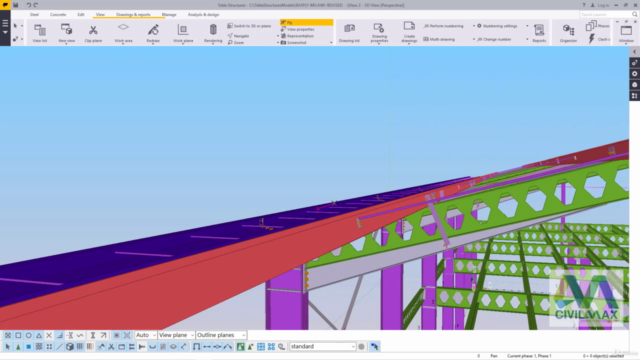Toggle the green cone selection switch
640x360 pixels.
18,347
